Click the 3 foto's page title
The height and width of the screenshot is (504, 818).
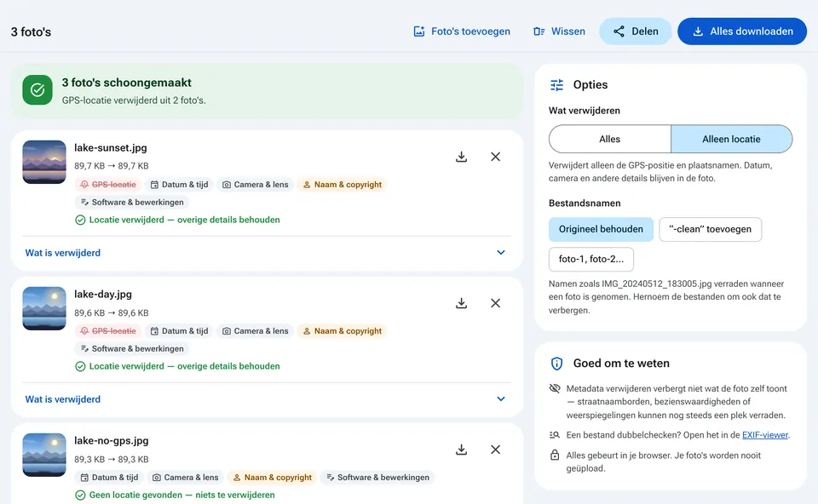click(x=31, y=31)
